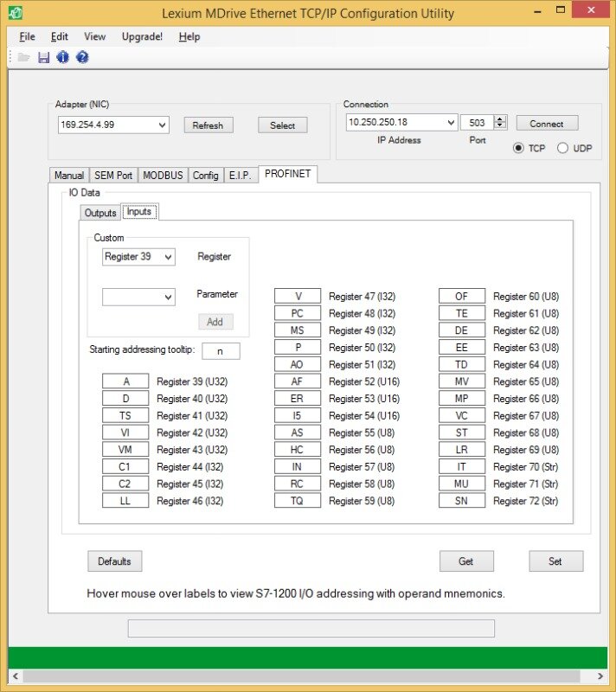Click the horizontal scrollbar thumb

point(301,676)
